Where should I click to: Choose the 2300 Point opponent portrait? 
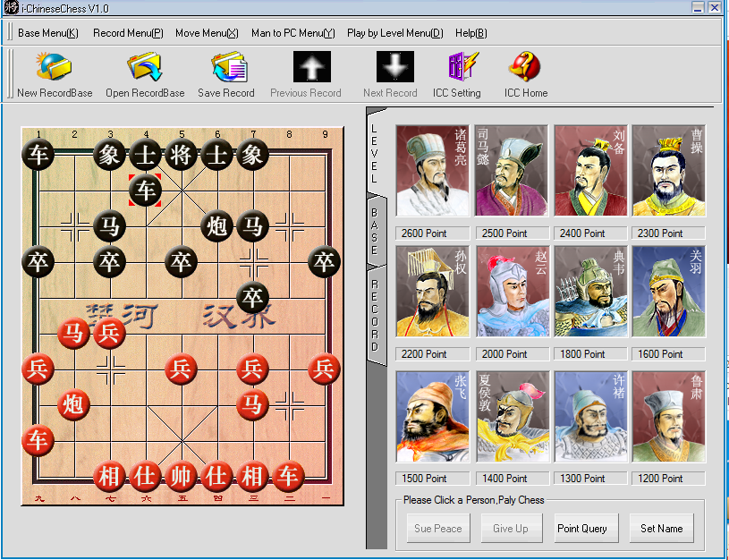[668, 171]
